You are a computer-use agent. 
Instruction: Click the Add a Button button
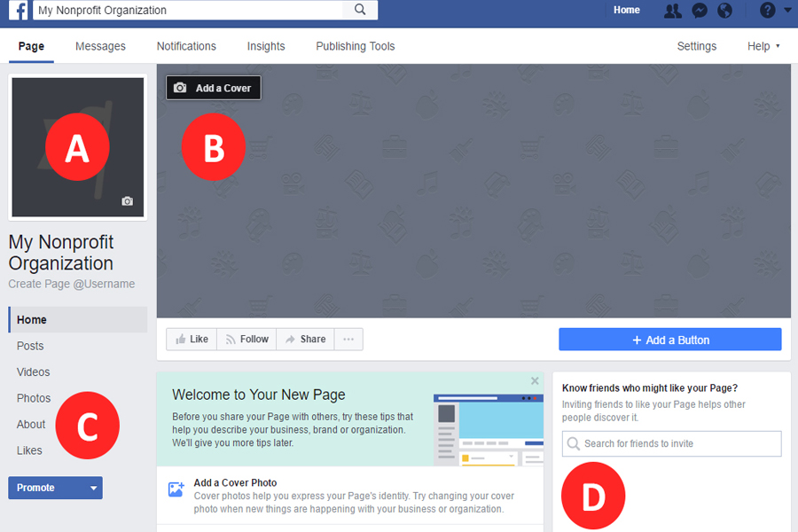coord(669,340)
